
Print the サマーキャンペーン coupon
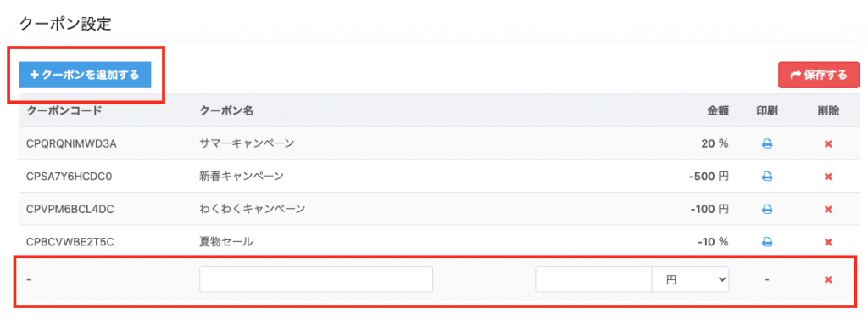click(766, 144)
